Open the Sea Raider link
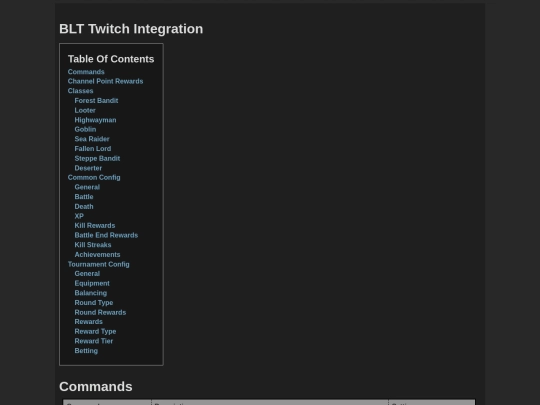The height and width of the screenshot is (405, 540). pos(92,139)
